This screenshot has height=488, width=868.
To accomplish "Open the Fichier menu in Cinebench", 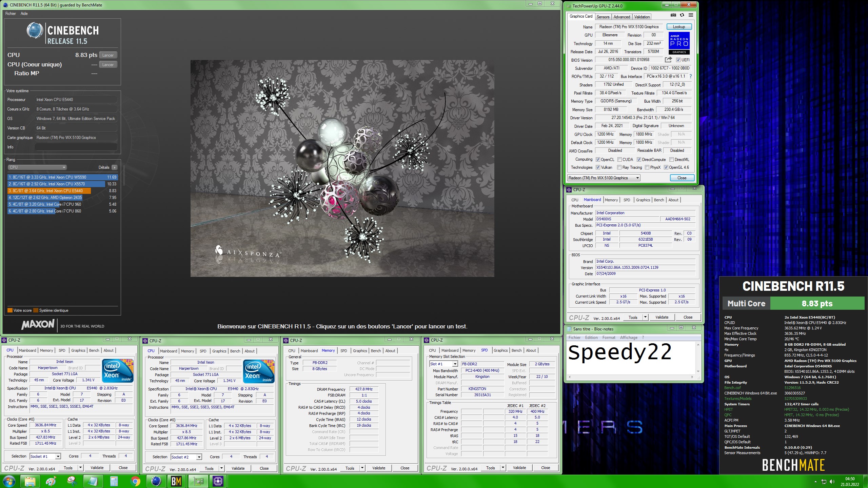I will (x=11, y=14).
